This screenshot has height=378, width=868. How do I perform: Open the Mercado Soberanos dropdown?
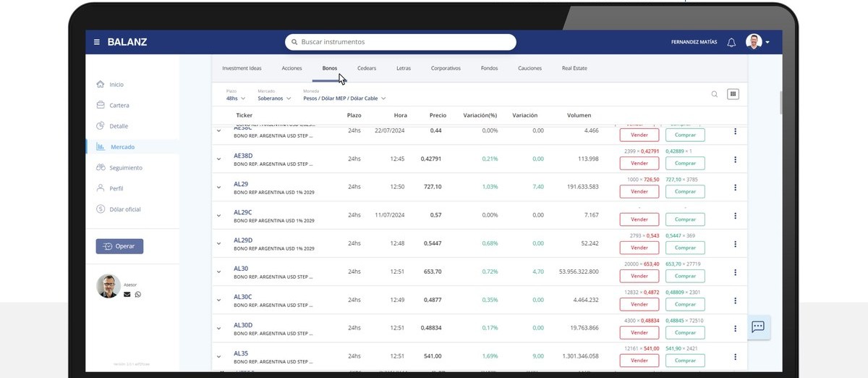275,98
